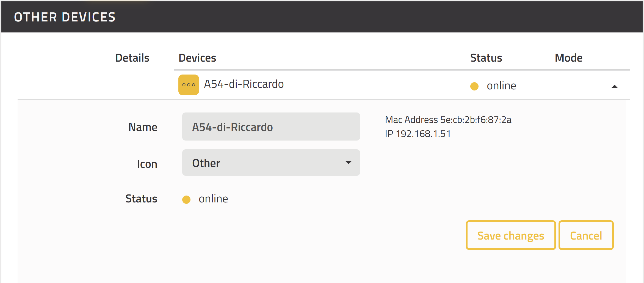
Task: Click the Icon field label
Action: 147,164
